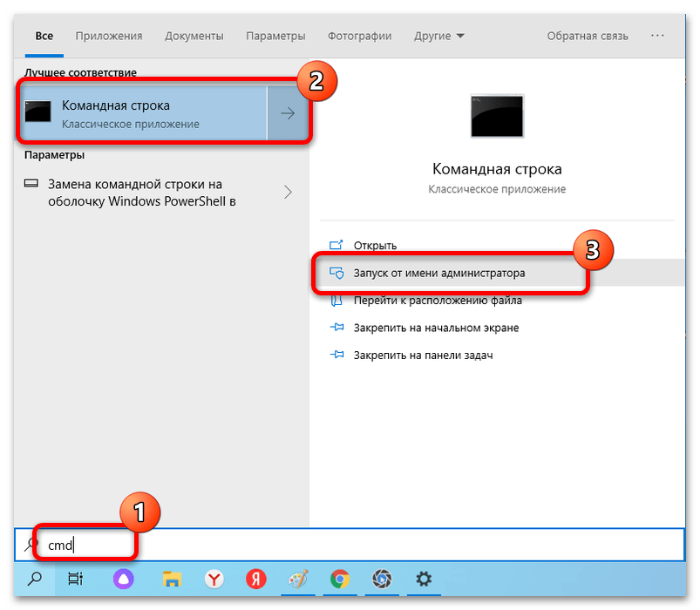Open File Explorer from the taskbar
The image size is (700, 610).
[172, 579]
